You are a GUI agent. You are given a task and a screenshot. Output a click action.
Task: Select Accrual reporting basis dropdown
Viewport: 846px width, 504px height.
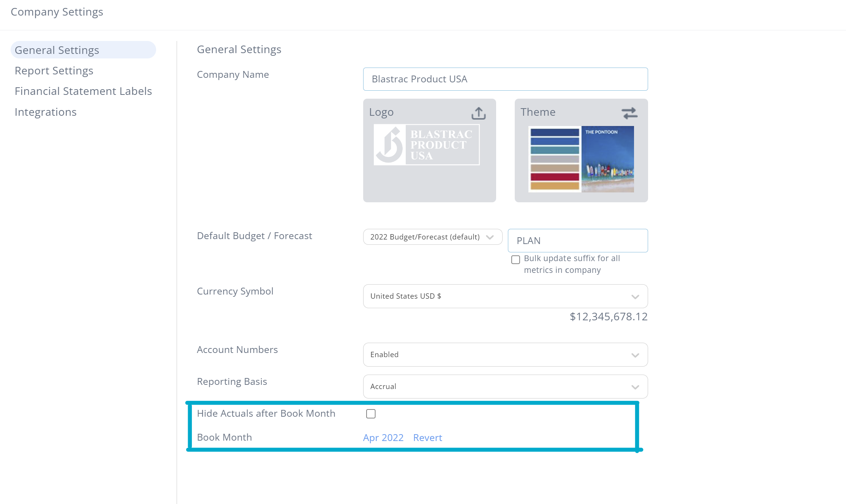(505, 386)
